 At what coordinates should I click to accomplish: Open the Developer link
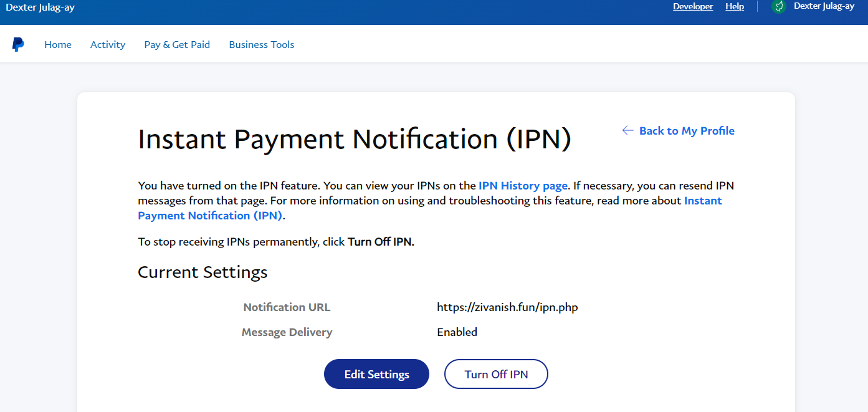pyautogui.click(x=693, y=6)
